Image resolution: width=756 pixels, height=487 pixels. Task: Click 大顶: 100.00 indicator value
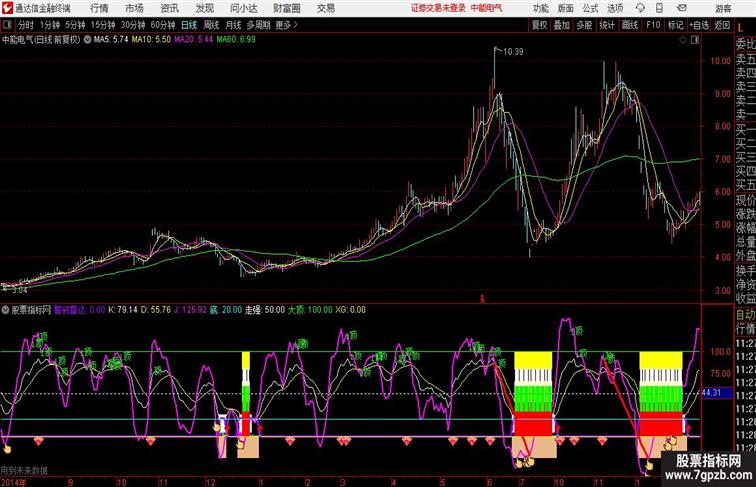pyautogui.click(x=310, y=310)
